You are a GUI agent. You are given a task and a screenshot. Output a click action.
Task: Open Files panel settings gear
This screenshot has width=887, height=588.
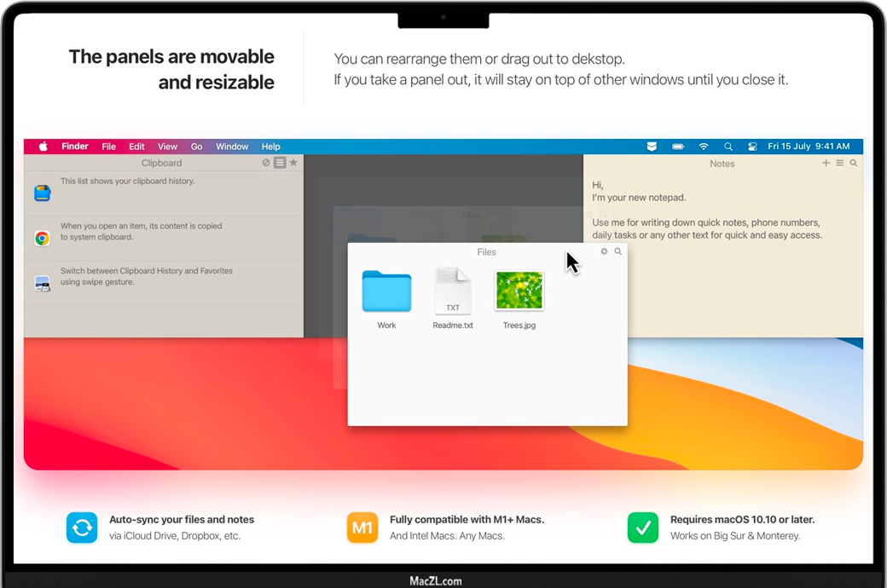click(x=605, y=251)
